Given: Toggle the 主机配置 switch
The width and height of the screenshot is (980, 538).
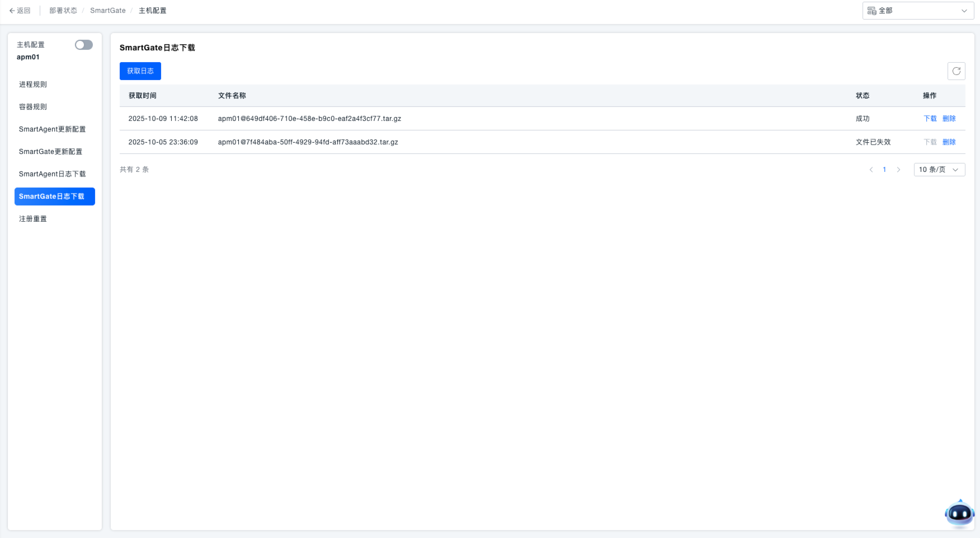Looking at the screenshot, I should click(x=84, y=45).
